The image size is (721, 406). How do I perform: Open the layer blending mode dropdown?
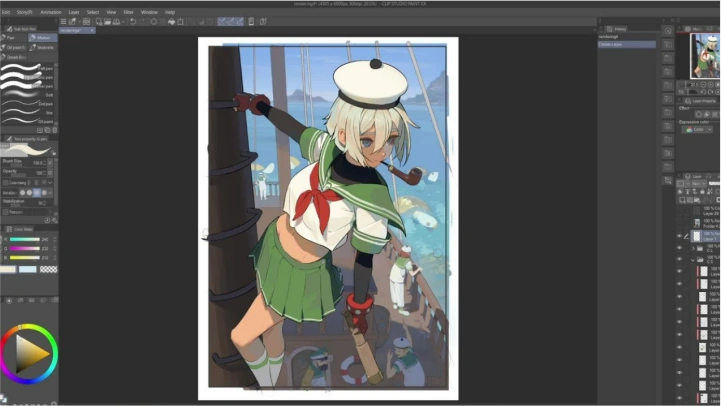pyautogui.click(x=699, y=183)
